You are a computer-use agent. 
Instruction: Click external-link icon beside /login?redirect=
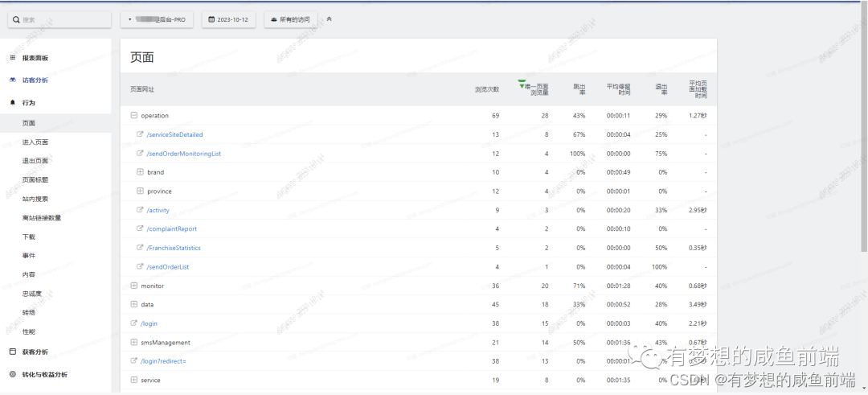click(133, 360)
